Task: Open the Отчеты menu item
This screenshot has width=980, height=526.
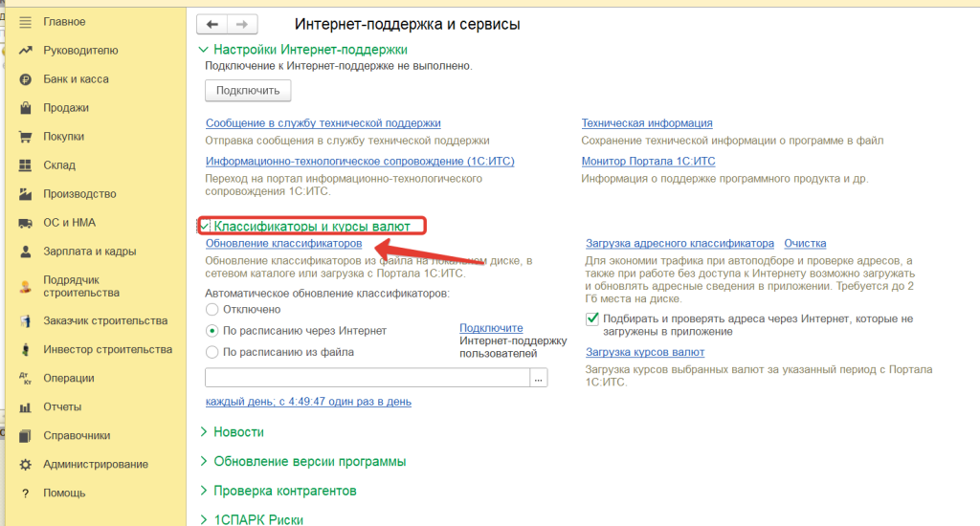Action: 62,406
